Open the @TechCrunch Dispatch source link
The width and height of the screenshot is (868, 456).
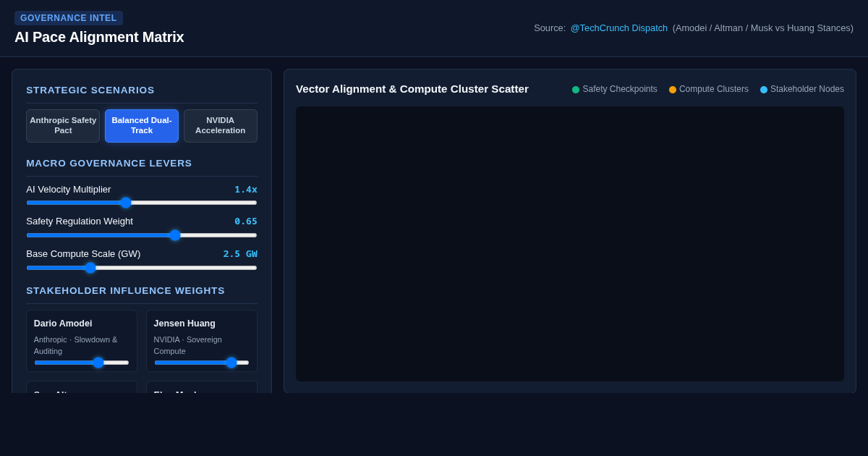coord(619,28)
